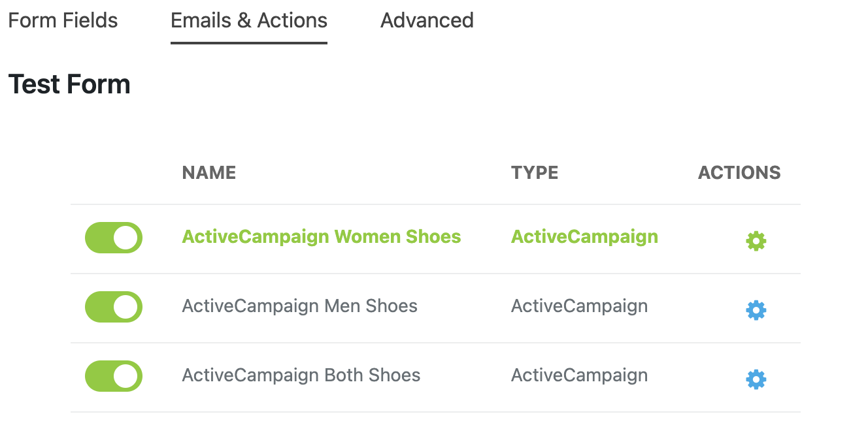Open settings gear for ActiveCampaign Both Shoes
Screen dimensions: 868x427
click(x=756, y=379)
